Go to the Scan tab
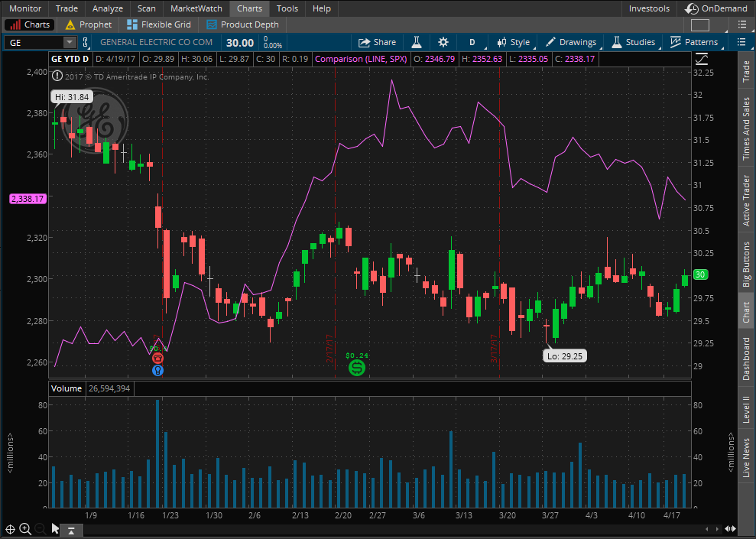This screenshot has height=539, width=756. click(x=146, y=8)
